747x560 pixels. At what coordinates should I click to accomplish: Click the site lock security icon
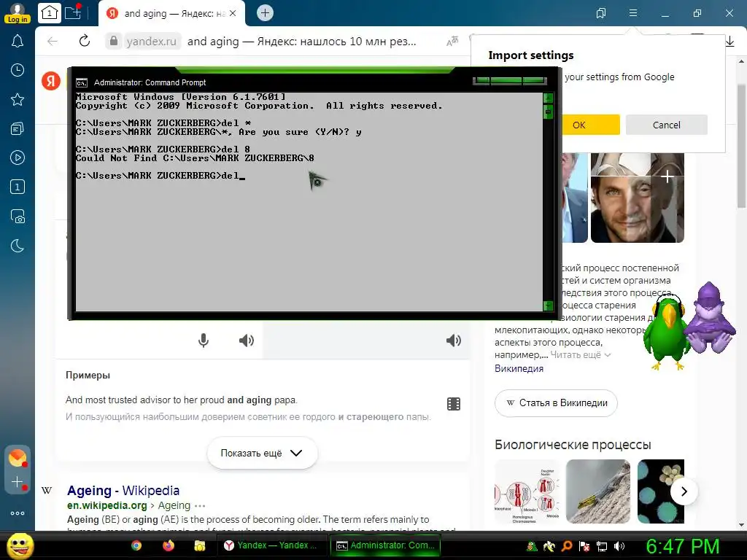point(113,42)
